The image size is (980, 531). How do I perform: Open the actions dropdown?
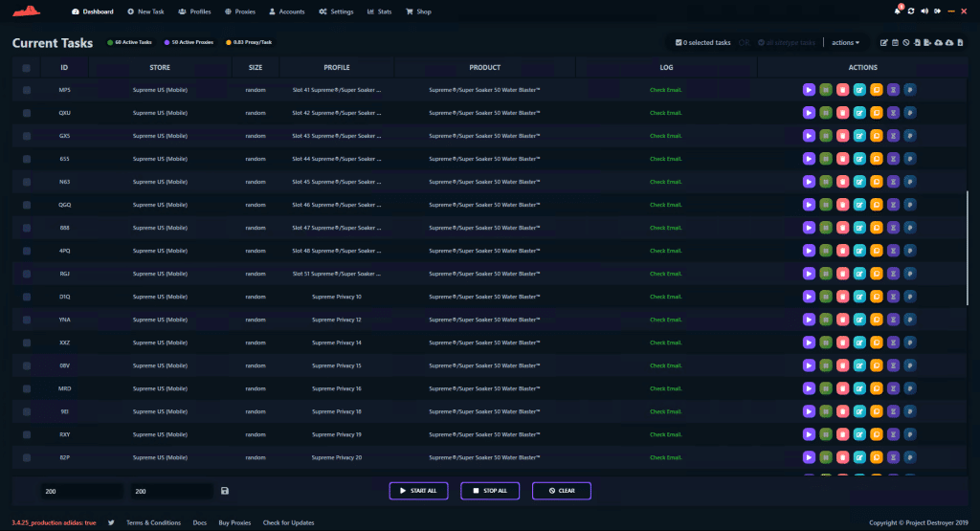[x=845, y=42]
